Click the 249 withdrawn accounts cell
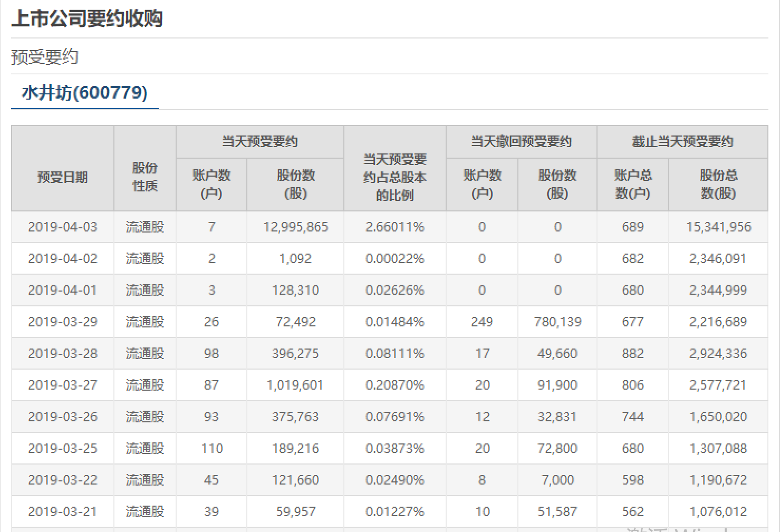The height and width of the screenshot is (532, 780). (x=482, y=322)
